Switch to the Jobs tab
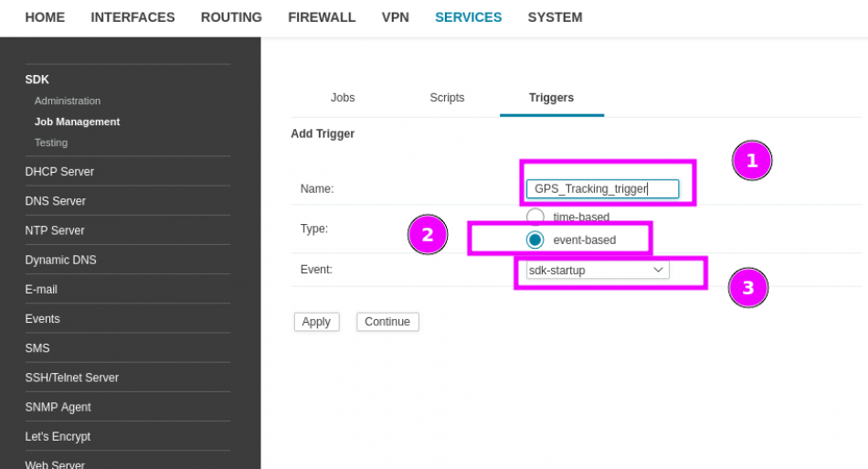Screen dimensions: 868x469 click(x=343, y=98)
